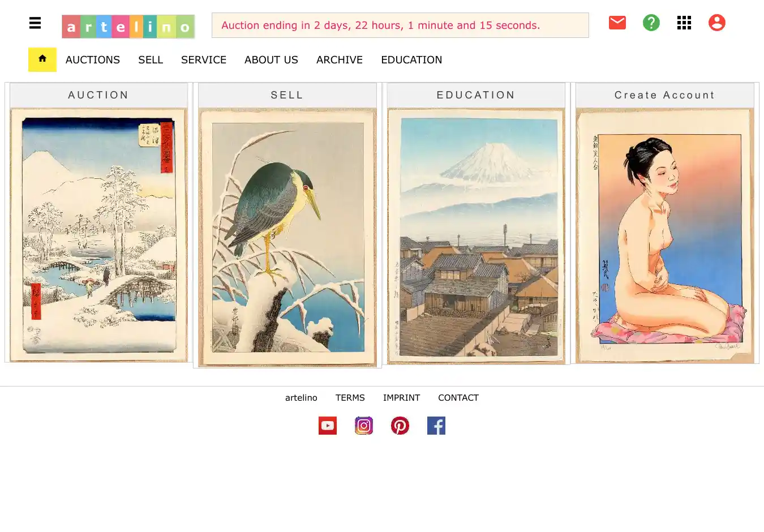Open the heron print SELL thumbnail
The height and width of the screenshot is (532, 764).
pos(287,238)
